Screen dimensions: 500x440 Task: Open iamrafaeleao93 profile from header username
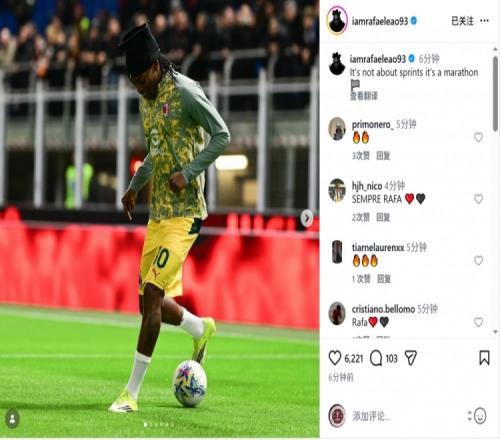(380, 21)
